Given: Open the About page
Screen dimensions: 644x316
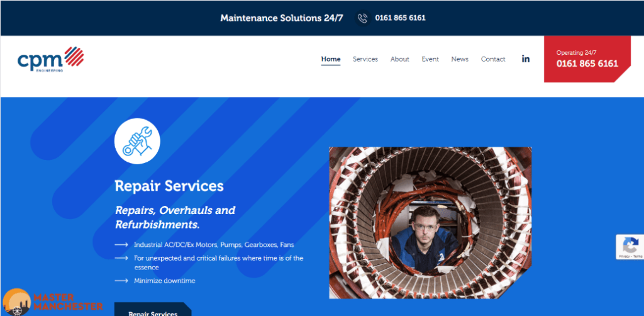Looking at the screenshot, I should click(399, 59).
